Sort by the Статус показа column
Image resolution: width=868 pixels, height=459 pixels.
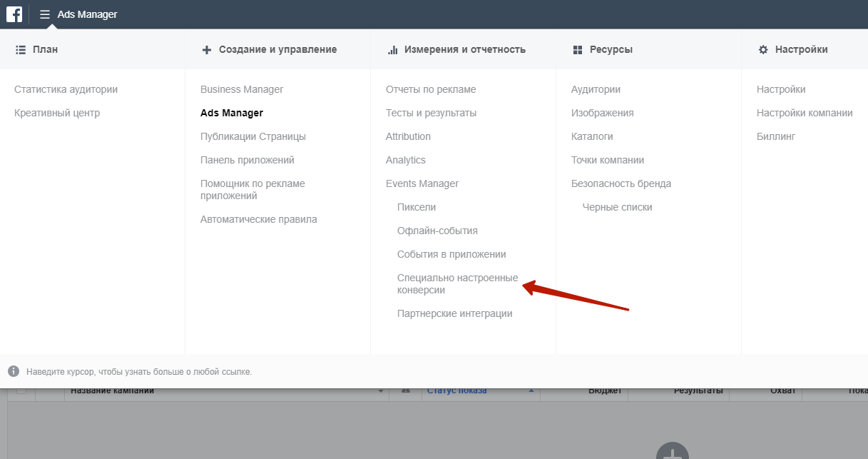pyautogui.click(x=456, y=391)
